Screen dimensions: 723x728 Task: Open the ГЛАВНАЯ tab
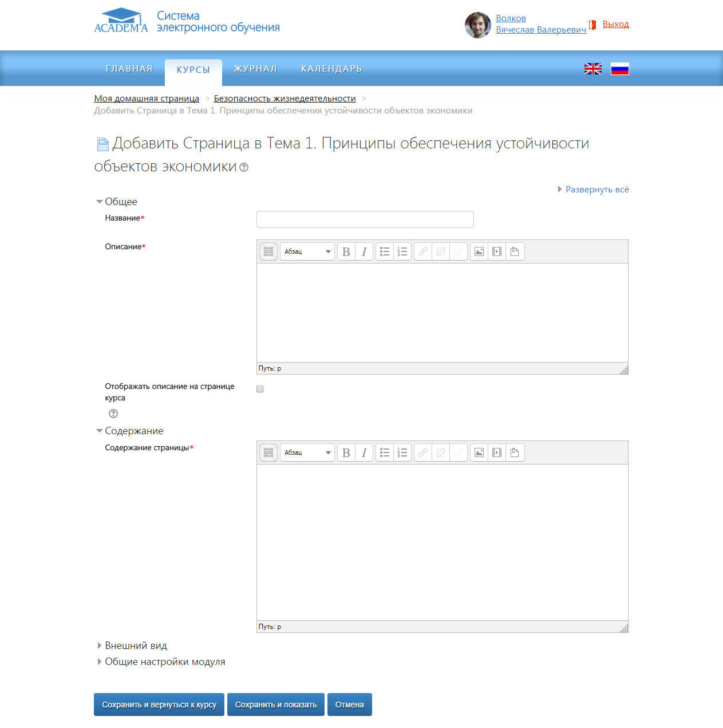[129, 69]
